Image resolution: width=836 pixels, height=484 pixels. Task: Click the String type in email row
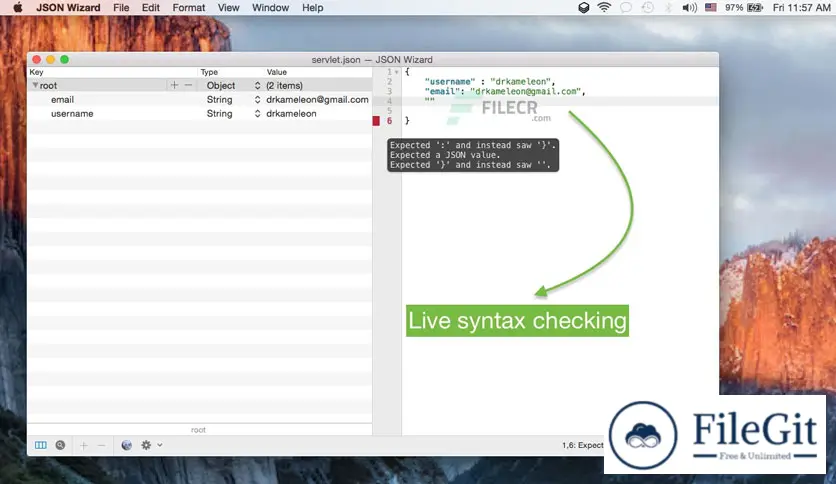(219, 100)
